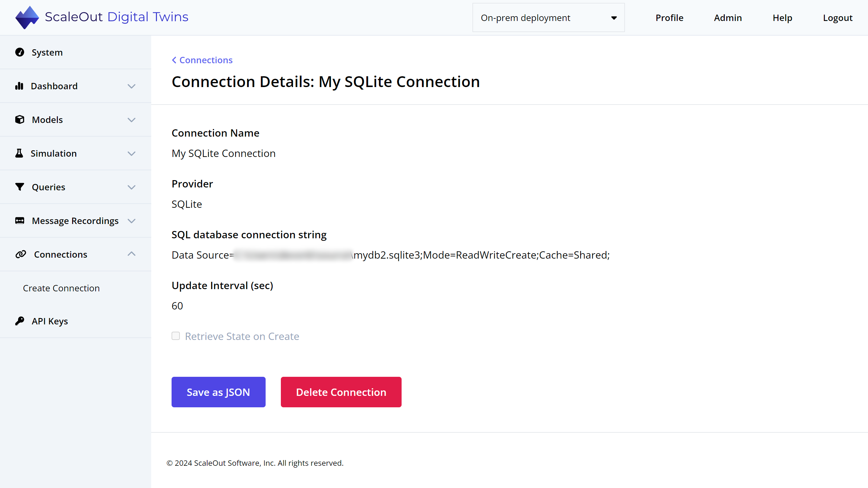Click the ScaleOut Software copyright footer text
The height and width of the screenshot is (488, 868).
coord(255,463)
